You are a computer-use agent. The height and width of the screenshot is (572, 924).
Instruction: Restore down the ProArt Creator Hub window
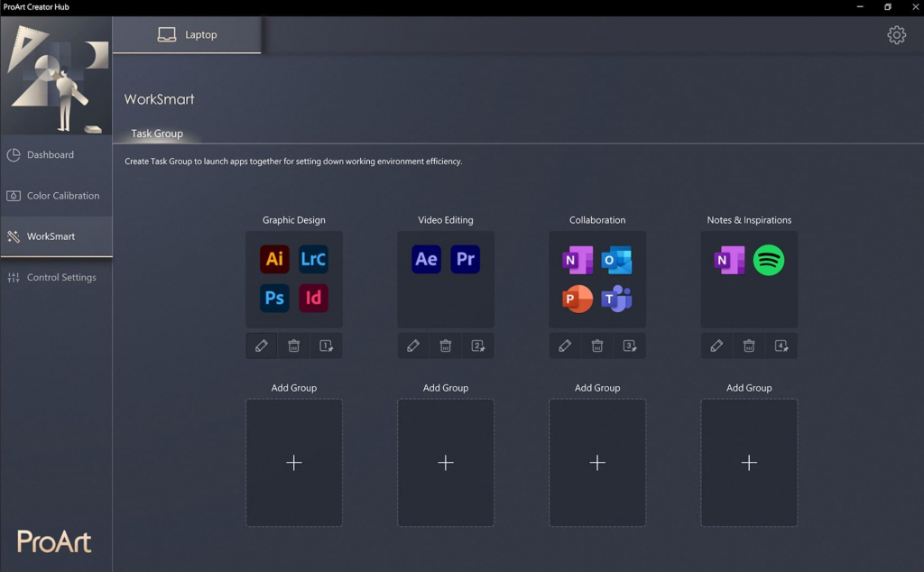888,7
